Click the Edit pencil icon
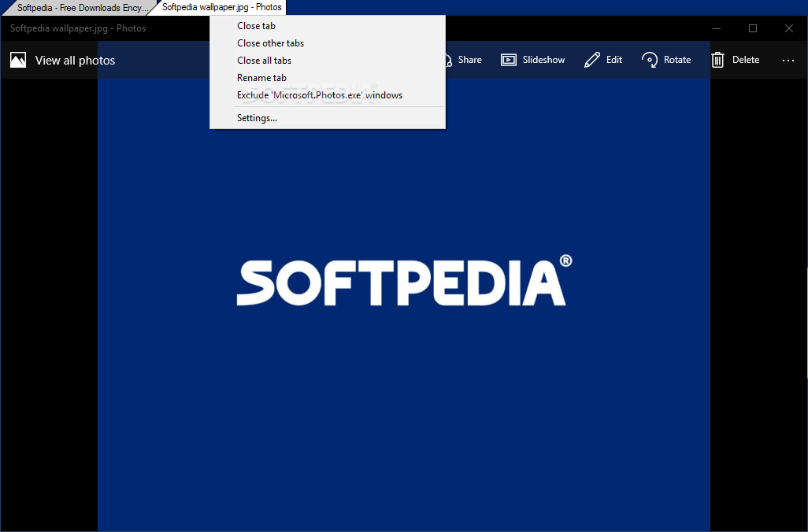Viewport: 808px width, 532px height. pos(592,60)
